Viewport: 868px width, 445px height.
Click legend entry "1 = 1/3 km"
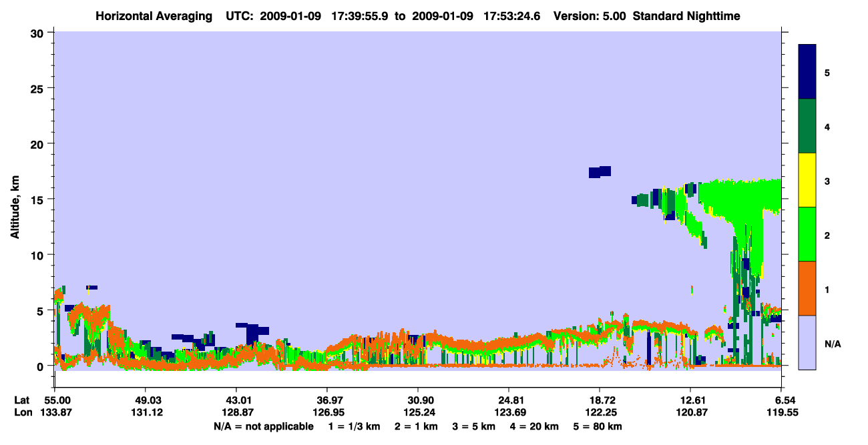pos(353,426)
